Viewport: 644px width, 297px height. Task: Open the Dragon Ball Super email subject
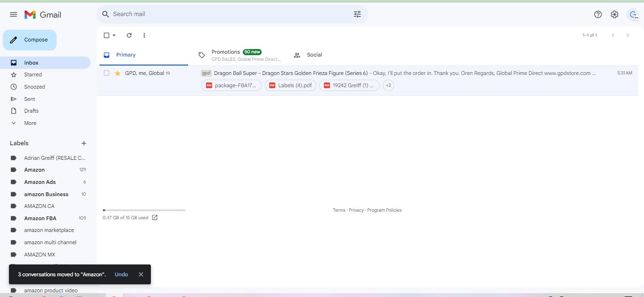291,73
